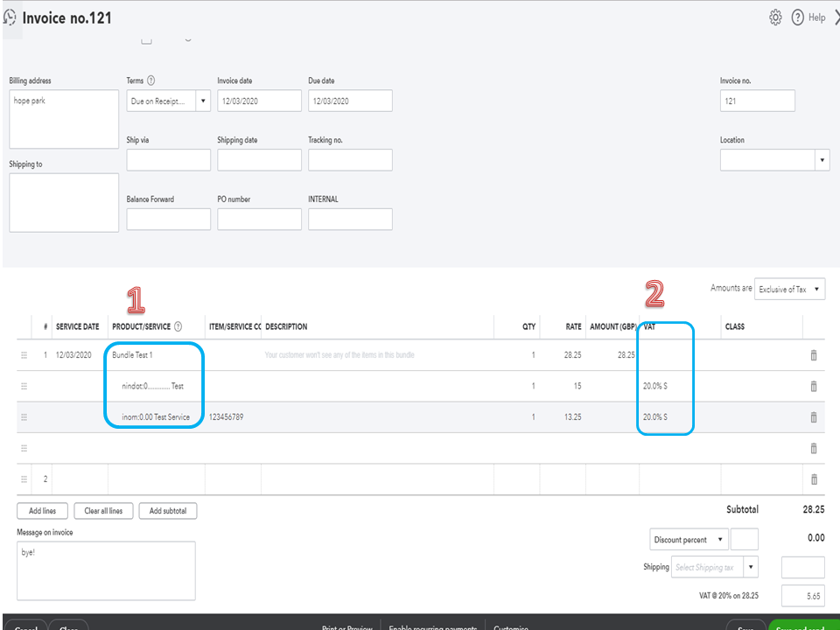Click the Ship via field
The height and width of the screenshot is (630, 840).
(x=169, y=160)
